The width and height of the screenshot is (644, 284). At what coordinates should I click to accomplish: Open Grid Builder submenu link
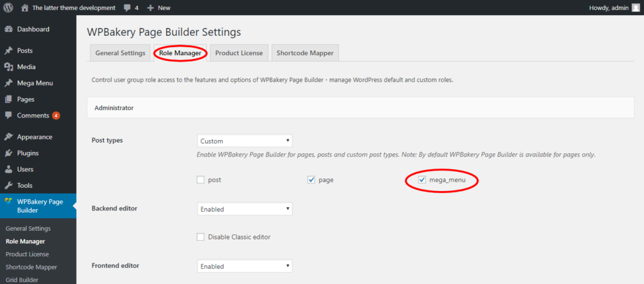23,280
